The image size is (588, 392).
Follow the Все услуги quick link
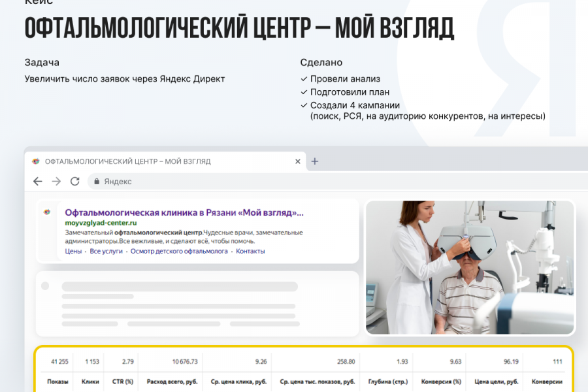pyautogui.click(x=106, y=252)
